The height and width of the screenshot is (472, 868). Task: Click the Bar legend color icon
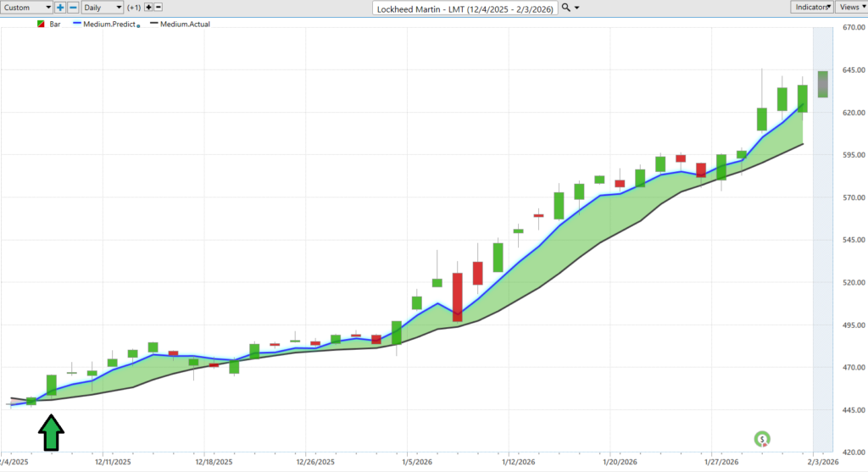41,25
